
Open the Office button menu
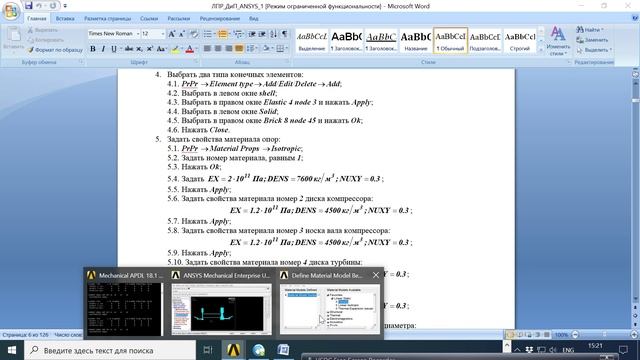pyautogui.click(x=11, y=11)
